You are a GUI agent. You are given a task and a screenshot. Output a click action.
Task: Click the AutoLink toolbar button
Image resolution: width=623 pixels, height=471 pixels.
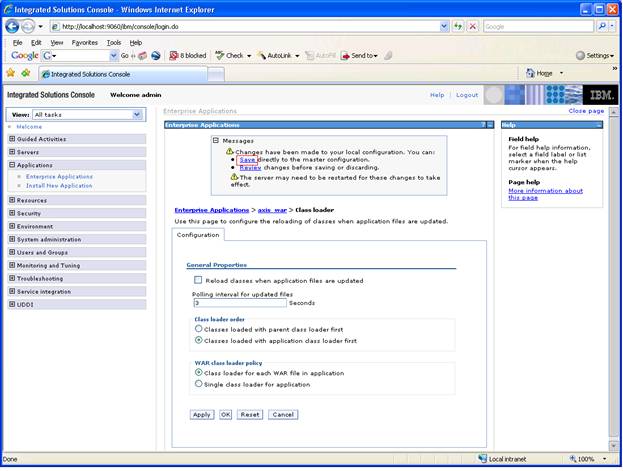point(275,56)
